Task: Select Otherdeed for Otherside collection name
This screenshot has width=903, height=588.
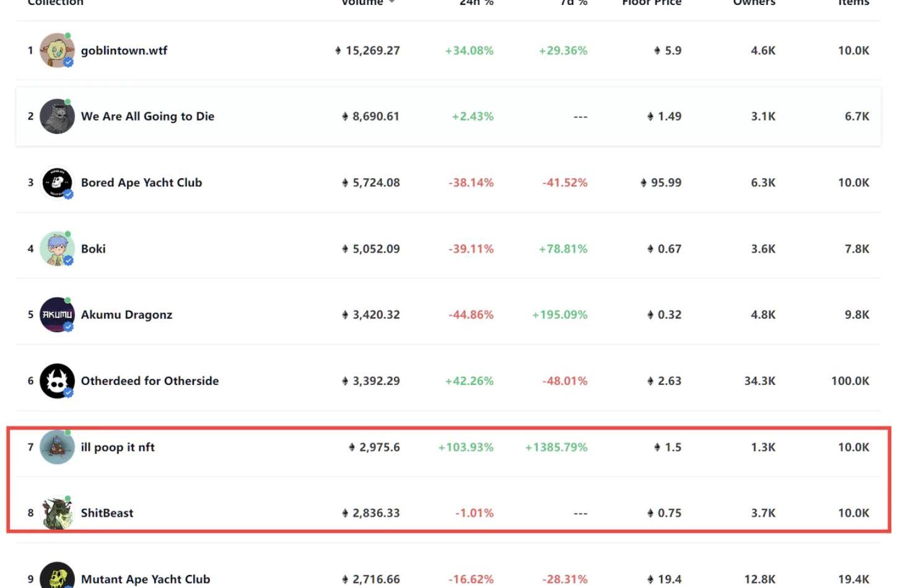Action: tap(150, 381)
